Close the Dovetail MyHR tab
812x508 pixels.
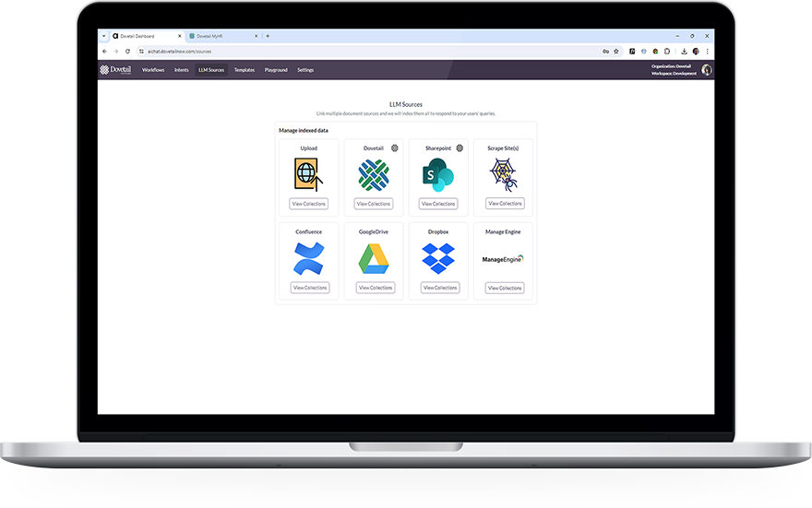(256, 36)
